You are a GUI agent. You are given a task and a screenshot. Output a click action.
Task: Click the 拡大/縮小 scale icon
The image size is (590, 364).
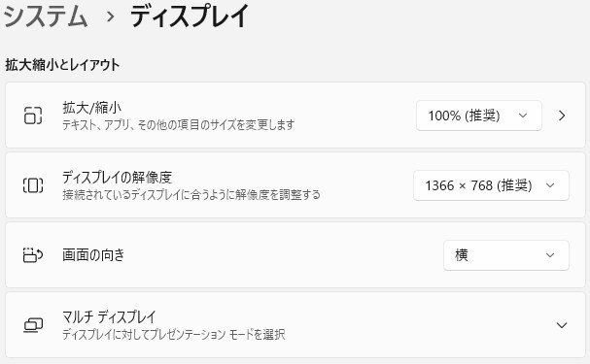click(x=33, y=116)
